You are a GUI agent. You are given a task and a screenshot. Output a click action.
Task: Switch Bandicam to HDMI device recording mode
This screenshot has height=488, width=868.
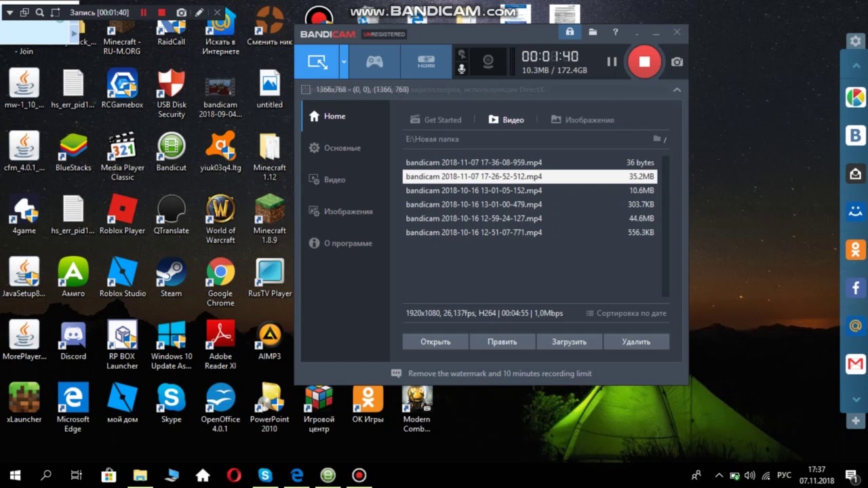(426, 62)
